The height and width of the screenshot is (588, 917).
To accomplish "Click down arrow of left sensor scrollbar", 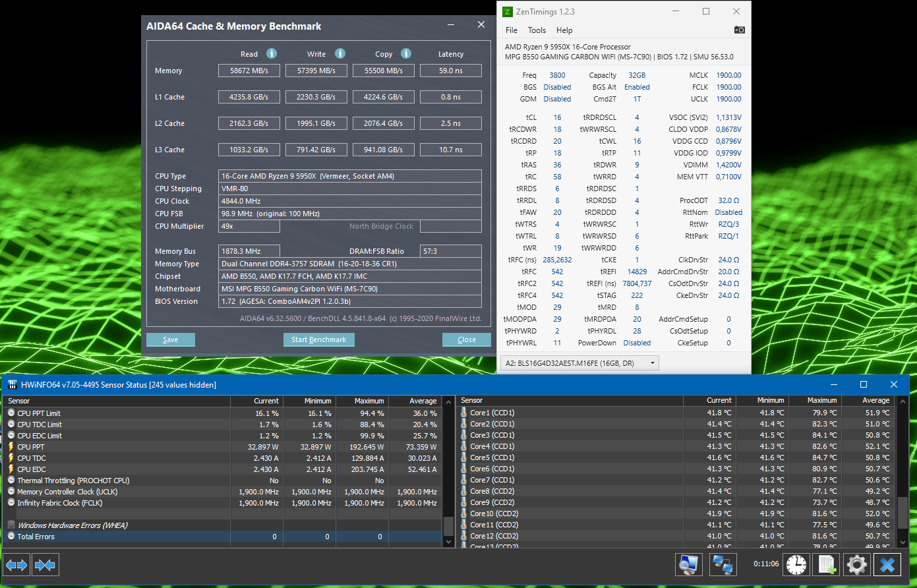I will click(x=448, y=541).
